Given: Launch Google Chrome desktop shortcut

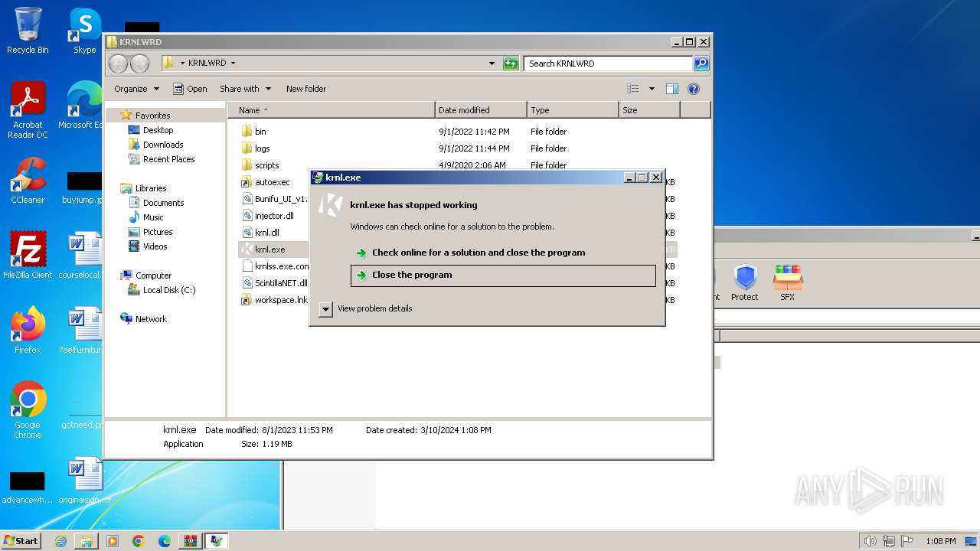Looking at the screenshot, I should coord(28,410).
